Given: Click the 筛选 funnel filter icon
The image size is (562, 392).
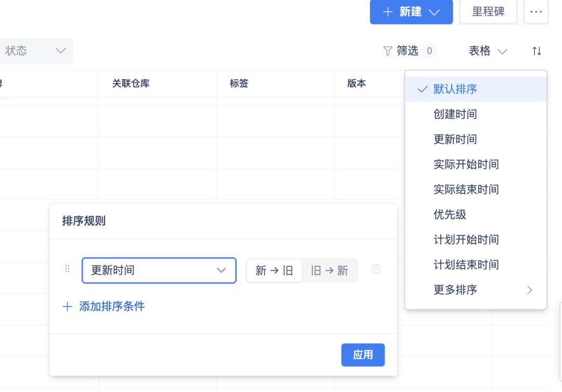Looking at the screenshot, I should click(388, 51).
